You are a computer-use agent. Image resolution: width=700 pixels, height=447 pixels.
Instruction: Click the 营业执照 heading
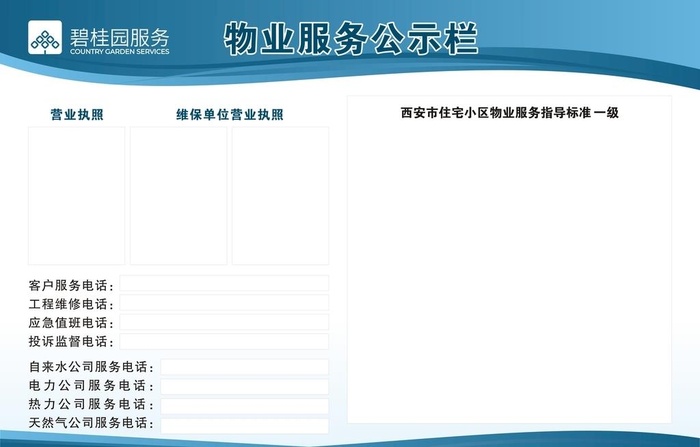pyautogui.click(x=77, y=115)
